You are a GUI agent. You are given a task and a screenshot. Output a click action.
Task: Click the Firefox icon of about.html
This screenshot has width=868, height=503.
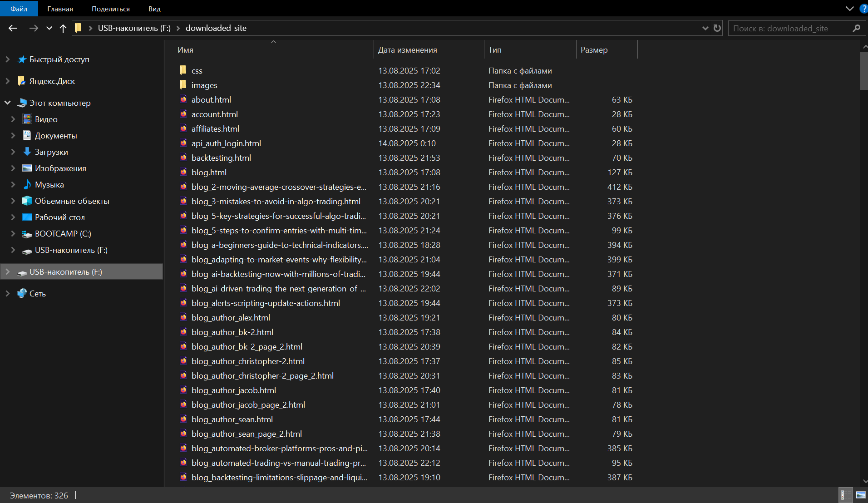183,99
